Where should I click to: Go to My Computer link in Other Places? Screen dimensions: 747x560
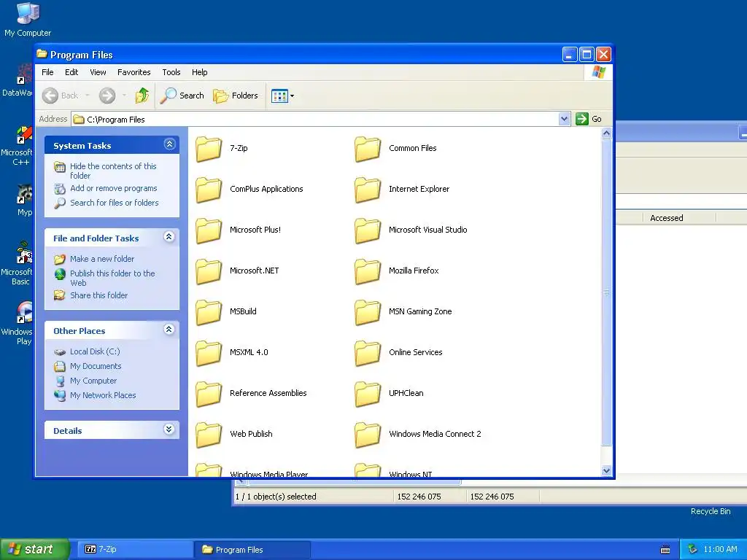coord(93,381)
